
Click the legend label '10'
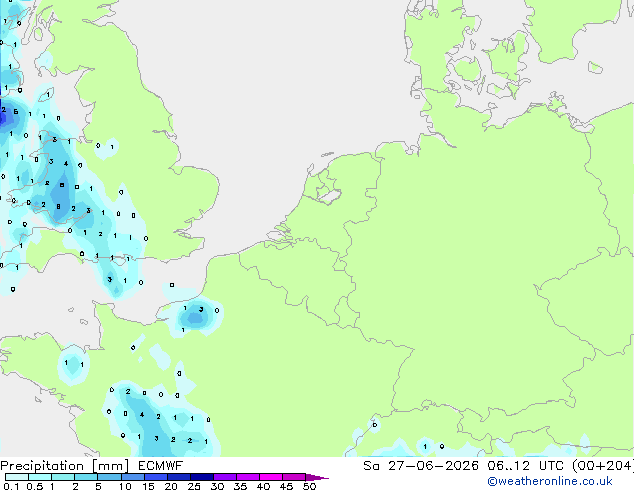pyautogui.click(x=125, y=486)
